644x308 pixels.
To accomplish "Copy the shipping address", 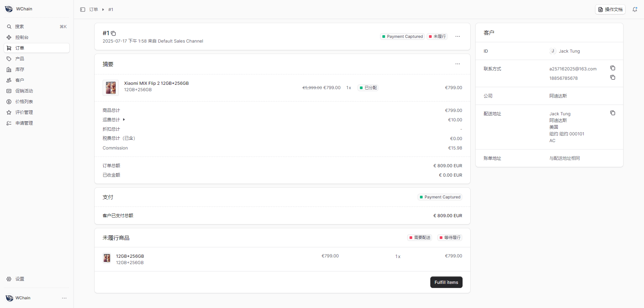I will click(x=612, y=113).
